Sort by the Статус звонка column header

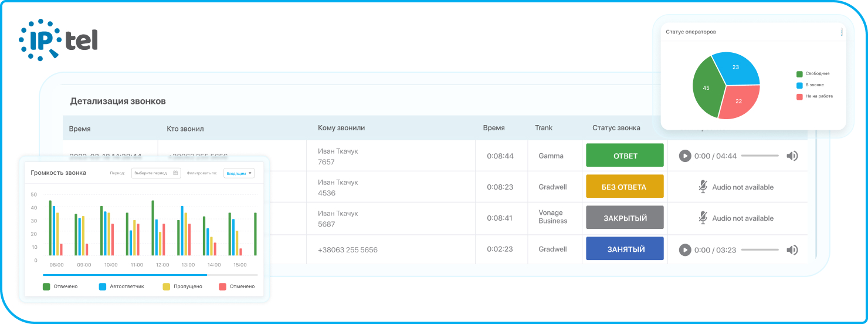pos(616,128)
